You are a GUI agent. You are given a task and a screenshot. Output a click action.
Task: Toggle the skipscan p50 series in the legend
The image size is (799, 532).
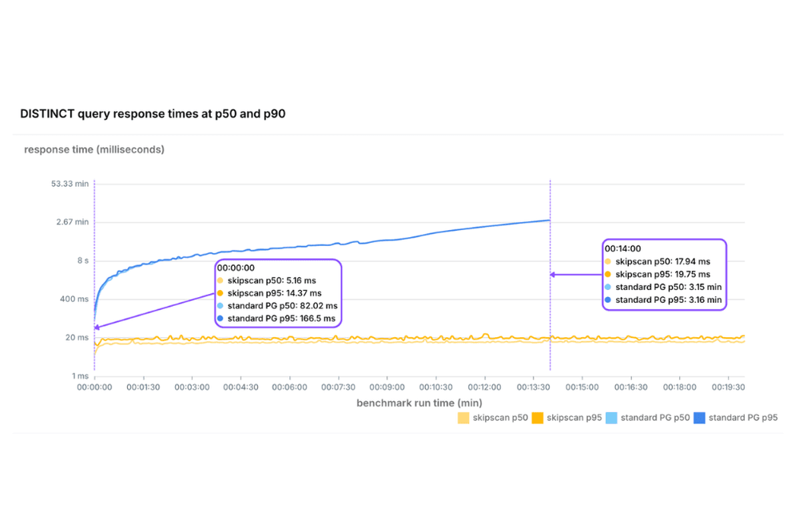click(499, 417)
